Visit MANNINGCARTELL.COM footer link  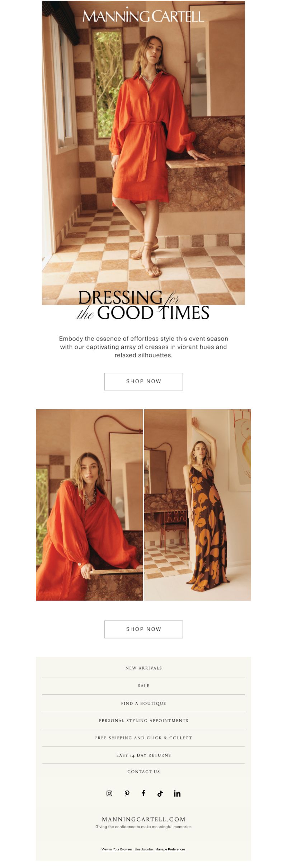(143, 819)
